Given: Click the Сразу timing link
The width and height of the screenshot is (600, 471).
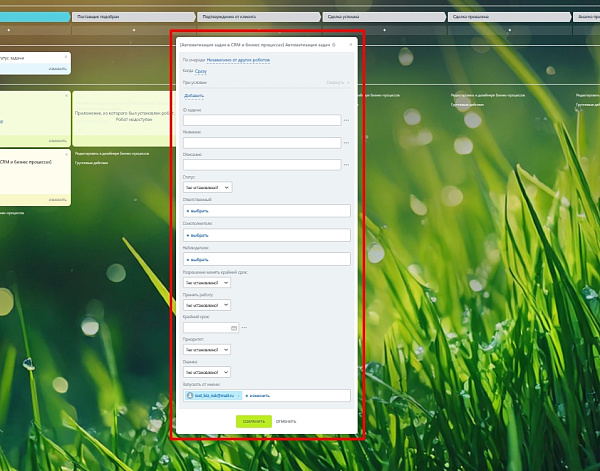Looking at the screenshot, I should pyautogui.click(x=201, y=71).
